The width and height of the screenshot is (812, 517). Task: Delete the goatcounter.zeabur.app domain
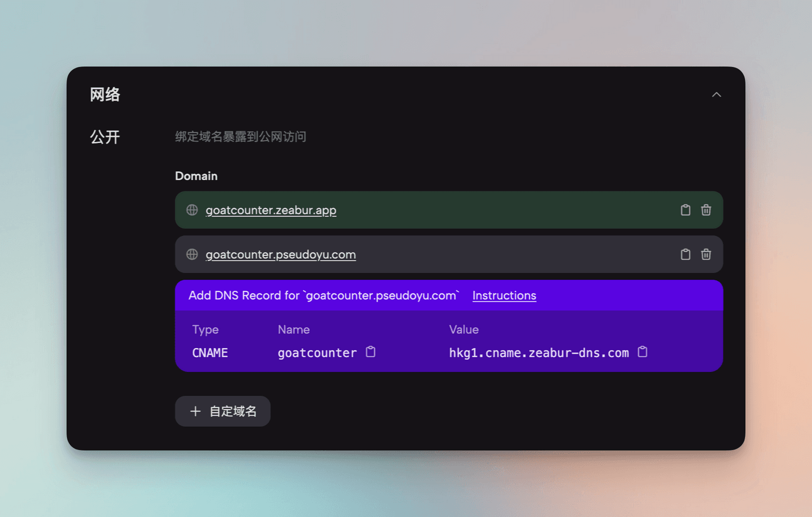706,210
